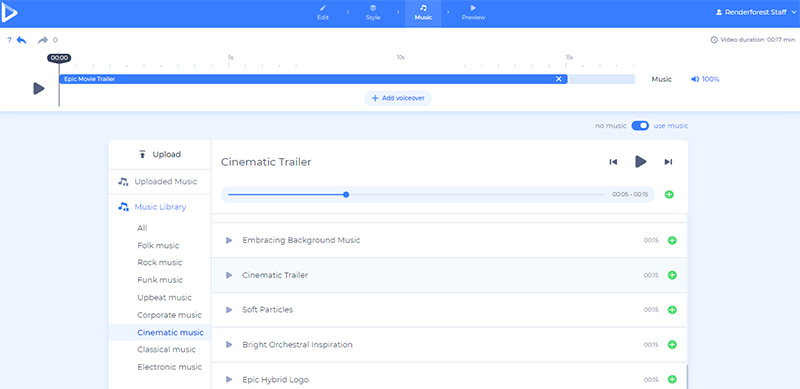Click the Upload music button
This screenshot has width=800, height=389.
(160, 155)
